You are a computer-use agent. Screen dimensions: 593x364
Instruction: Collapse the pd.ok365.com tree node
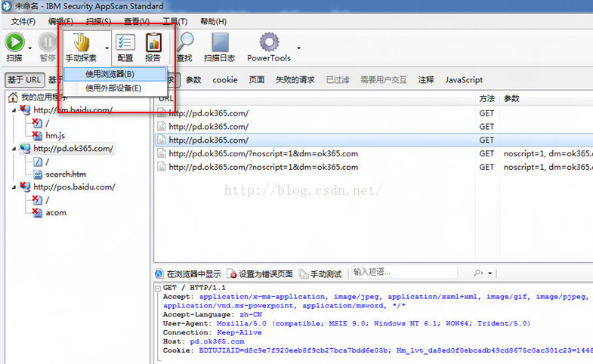[x=14, y=149]
